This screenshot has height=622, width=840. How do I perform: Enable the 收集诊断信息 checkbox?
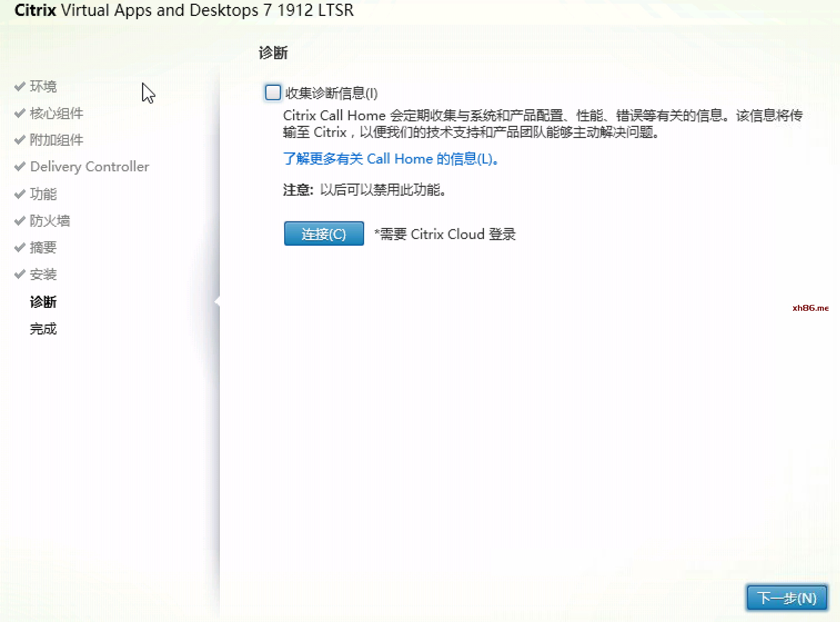tap(273, 93)
